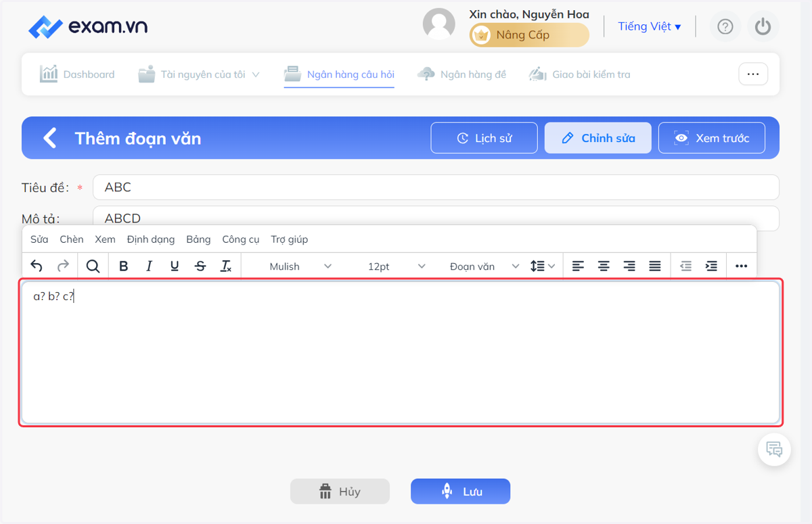This screenshot has width=812, height=524.
Task: Open the chat support bubble icon
Action: [x=774, y=449]
